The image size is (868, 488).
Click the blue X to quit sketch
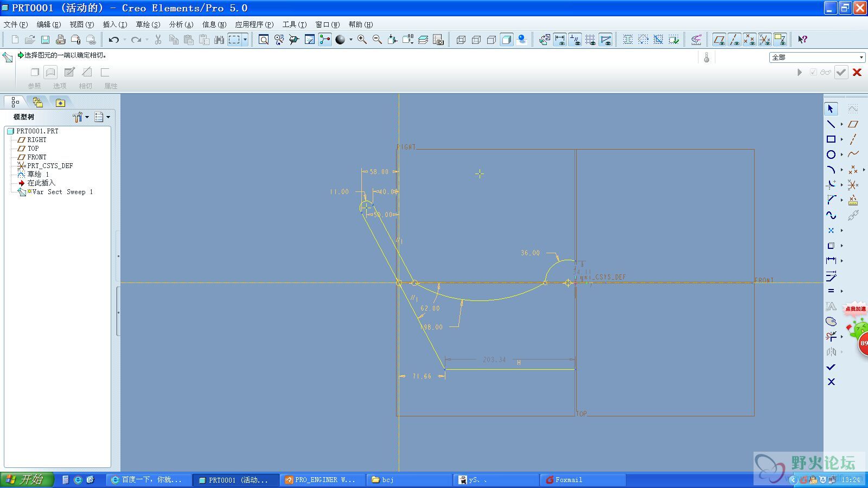tap(831, 382)
